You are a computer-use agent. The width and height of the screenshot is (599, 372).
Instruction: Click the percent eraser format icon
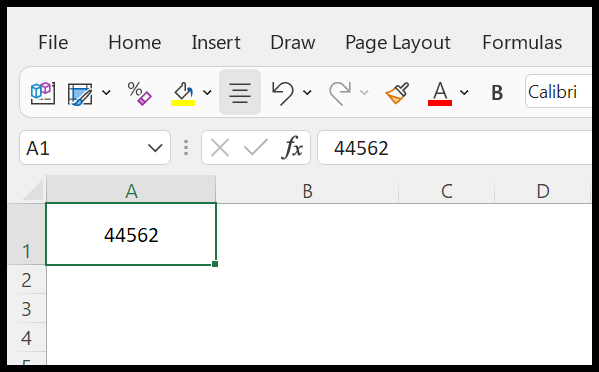[x=139, y=93]
